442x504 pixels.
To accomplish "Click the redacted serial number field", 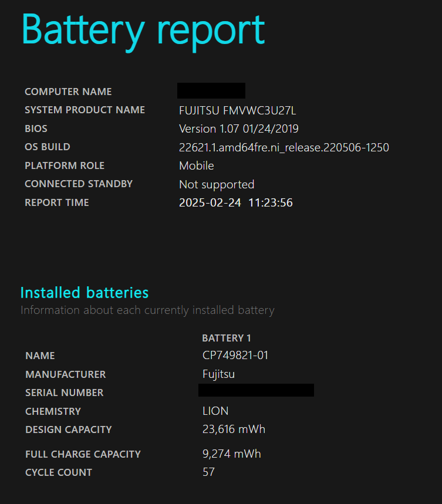I will click(x=256, y=391).
